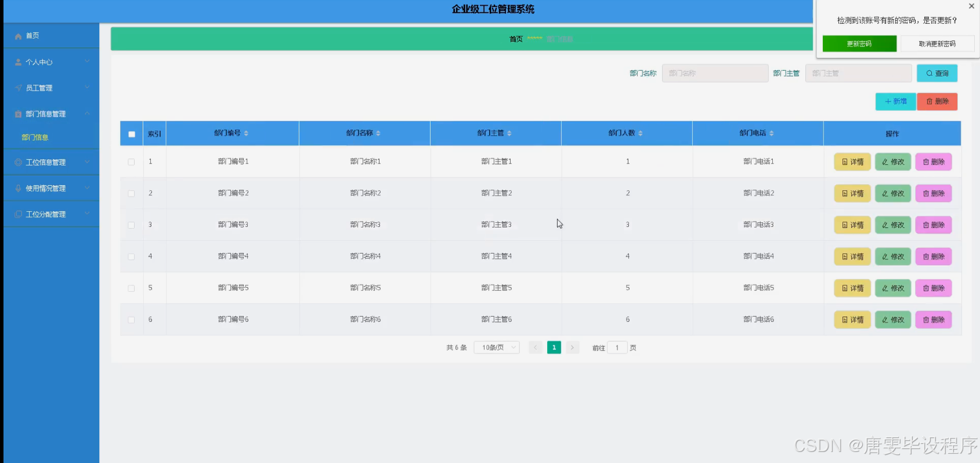Screen dimensions: 980x463
Task: Open the 10条/页 page size dropdown
Action: pyautogui.click(x=497, y=348)
